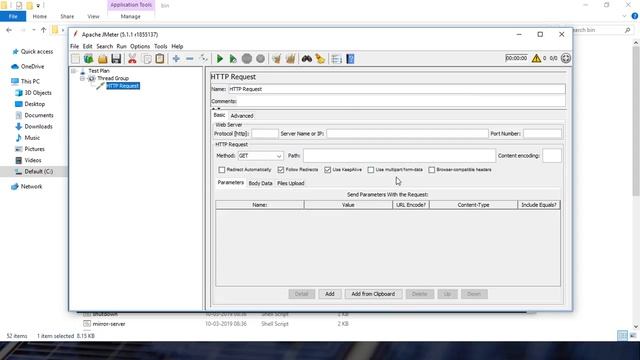Switch to the Body Data tab

[260, 183]
